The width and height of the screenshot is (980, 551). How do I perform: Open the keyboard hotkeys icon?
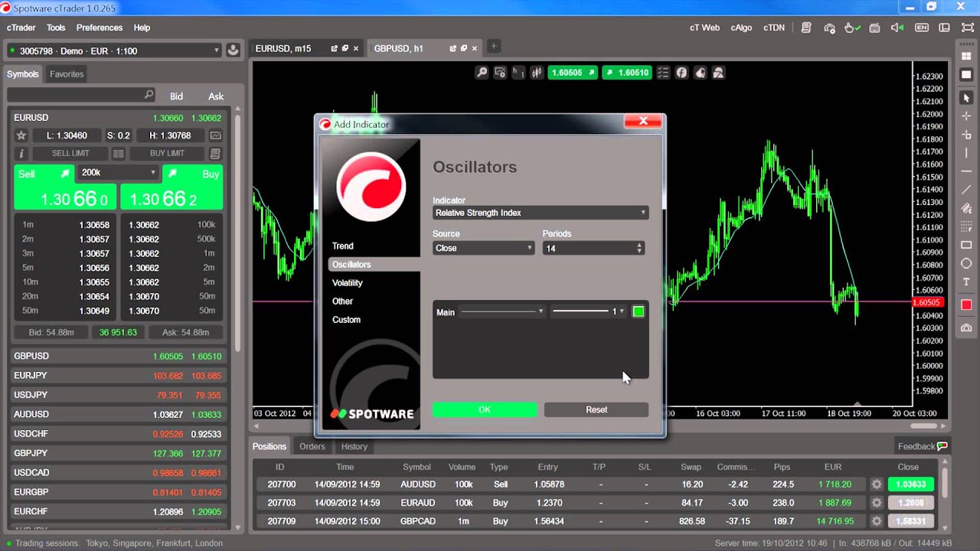(876, 28)
